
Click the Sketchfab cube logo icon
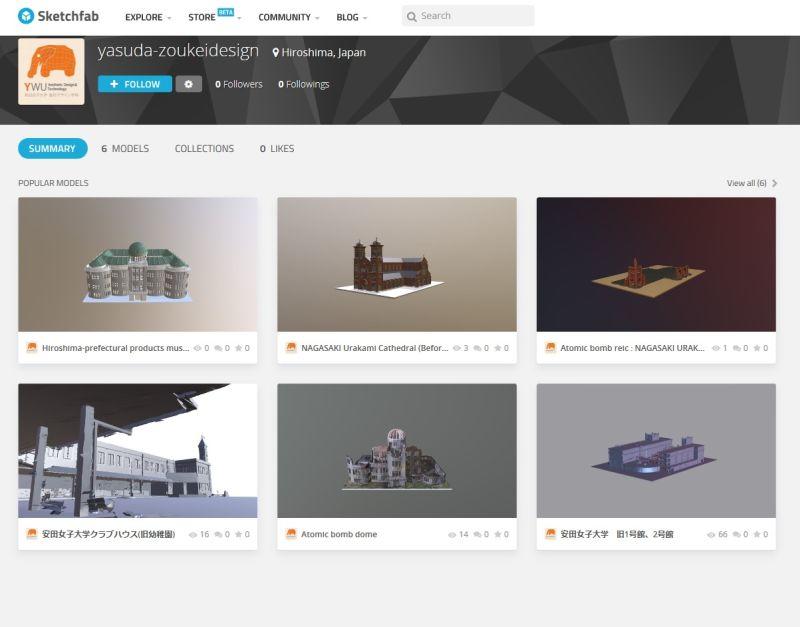click(26, 16)
